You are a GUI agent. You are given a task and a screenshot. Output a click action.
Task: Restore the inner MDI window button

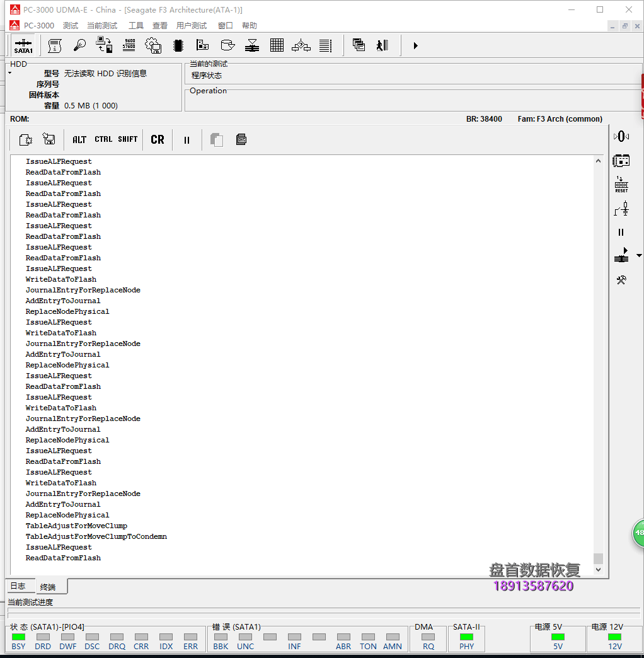coord(624,26)
